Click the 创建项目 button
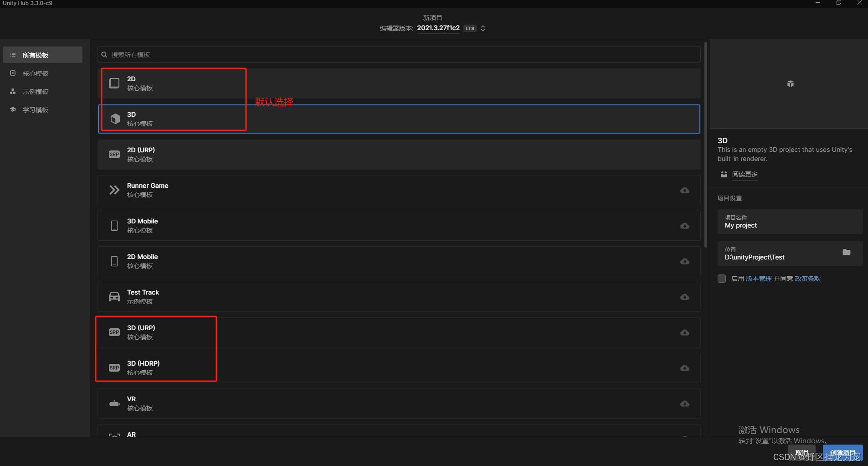Screen dimensions: 868x466 point(842,453)
